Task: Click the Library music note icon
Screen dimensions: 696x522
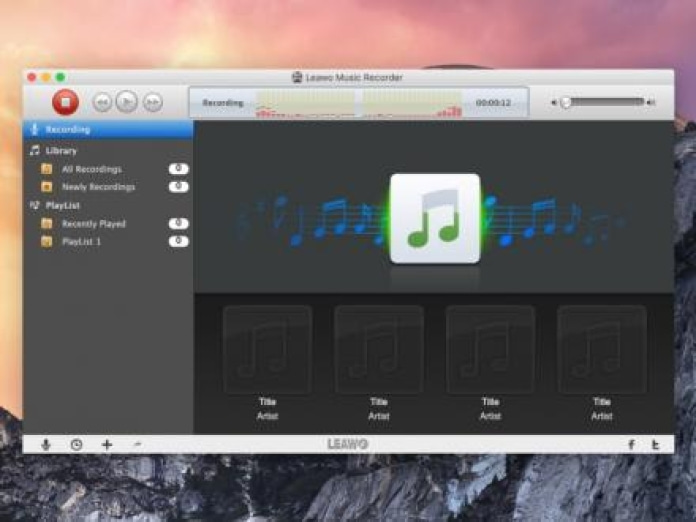Action: [x=35, y=150]
